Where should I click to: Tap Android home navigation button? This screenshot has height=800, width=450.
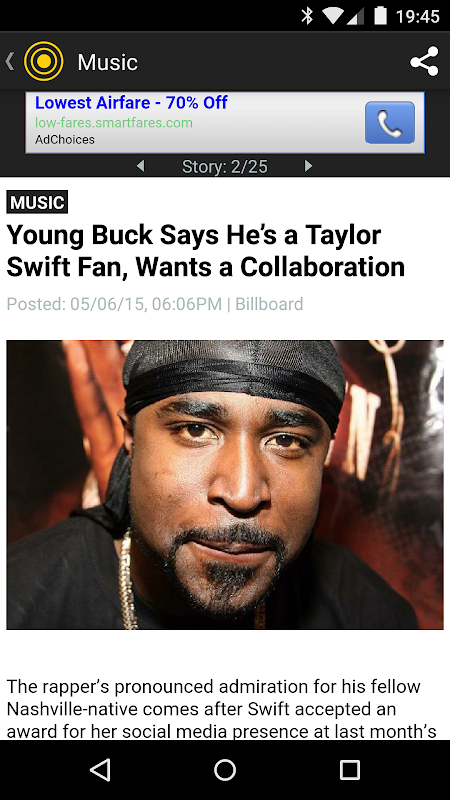224,769
